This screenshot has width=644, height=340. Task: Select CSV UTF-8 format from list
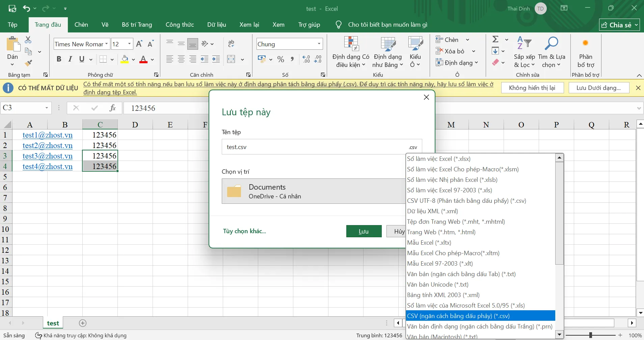click(x=466, y=201)
